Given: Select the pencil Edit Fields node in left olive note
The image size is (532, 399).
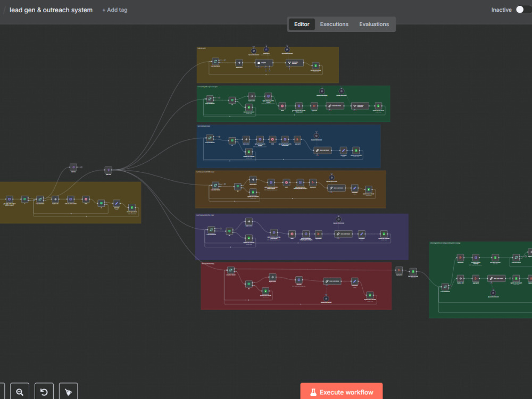Looking at the screenshot, I should pyautogui.click(x=117, y=203).
